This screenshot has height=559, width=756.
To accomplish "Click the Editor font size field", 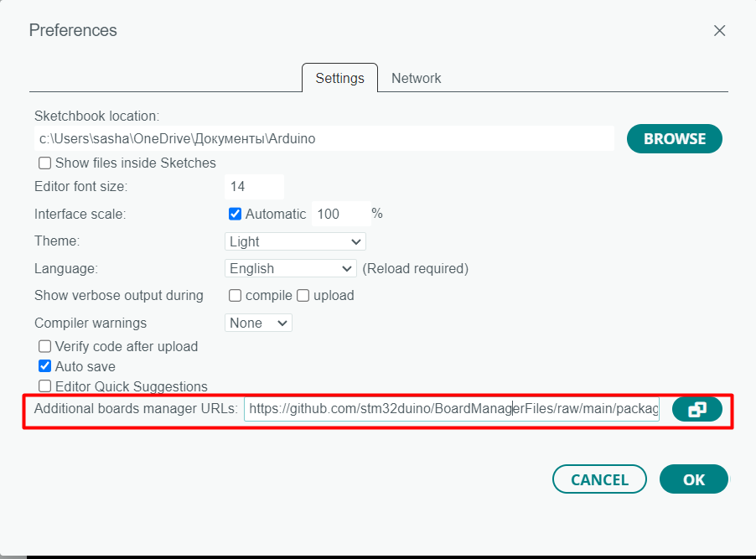I will click(x=254, y=187).
